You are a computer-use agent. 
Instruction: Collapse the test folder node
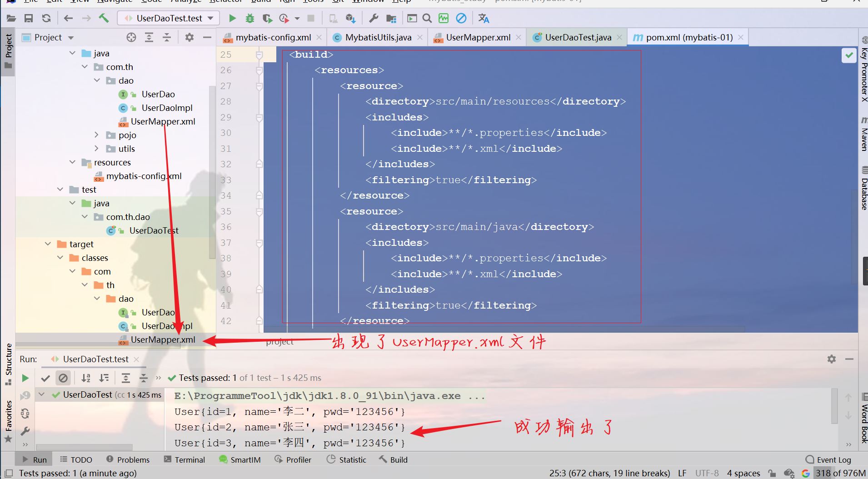click(x=60, y=190)
